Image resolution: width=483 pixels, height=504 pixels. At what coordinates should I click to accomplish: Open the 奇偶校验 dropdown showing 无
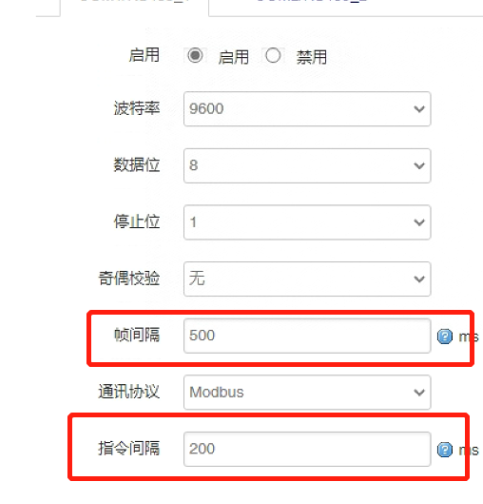307,279
